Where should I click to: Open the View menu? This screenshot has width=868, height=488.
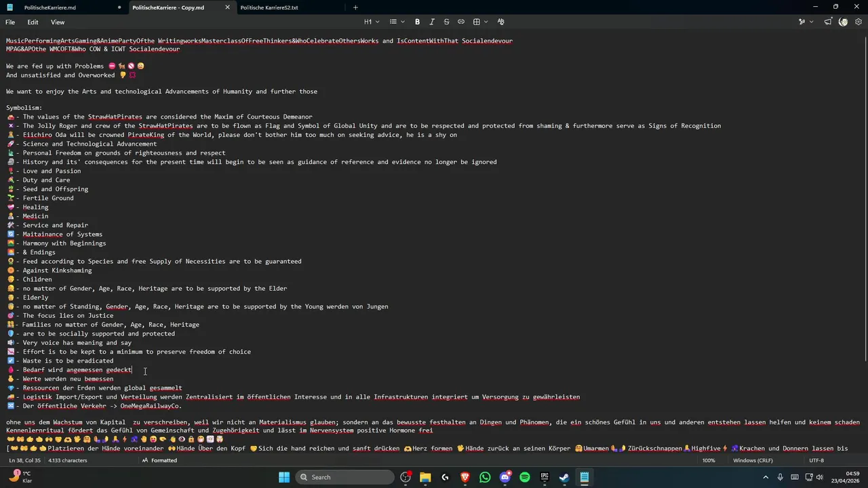(58, 22)
